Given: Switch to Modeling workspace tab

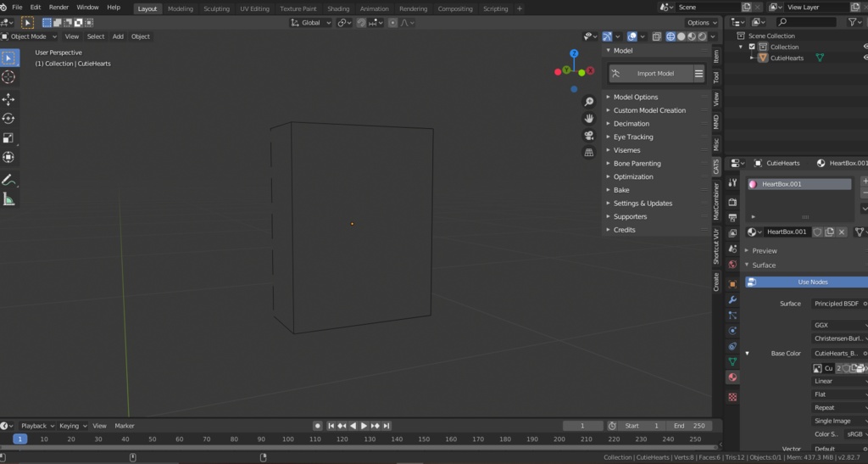Looking at the screenshot, I should 181,8.
